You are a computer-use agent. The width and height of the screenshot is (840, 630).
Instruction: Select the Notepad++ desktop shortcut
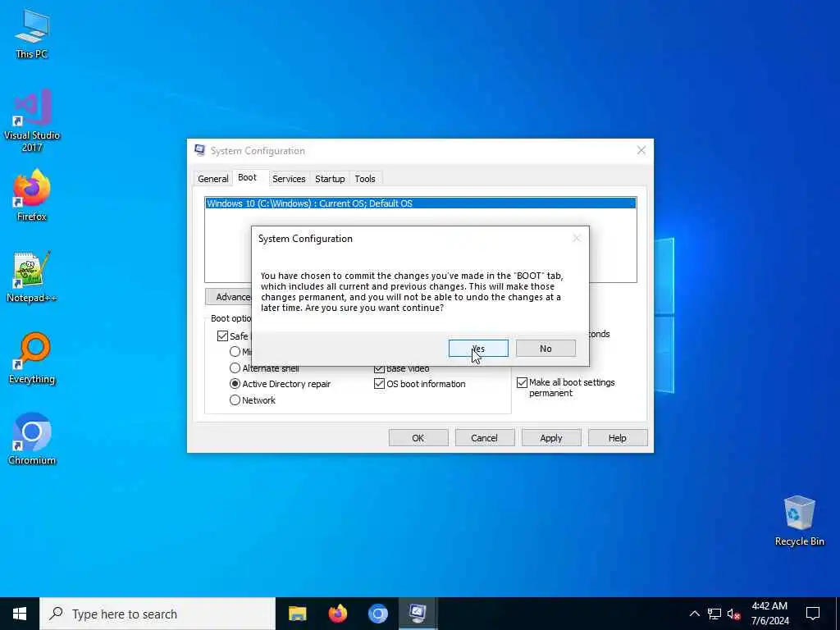point(32,277)
